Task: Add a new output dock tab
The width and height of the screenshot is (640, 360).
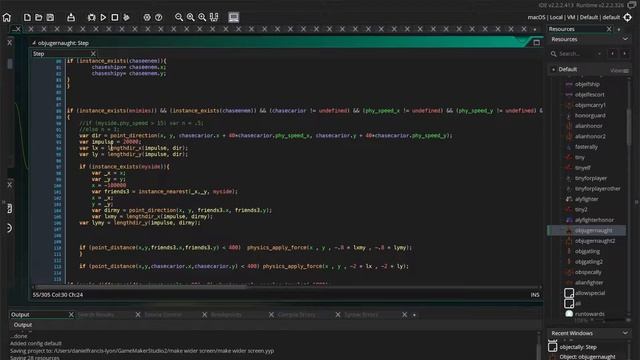Action: click(x=414, y=315)
